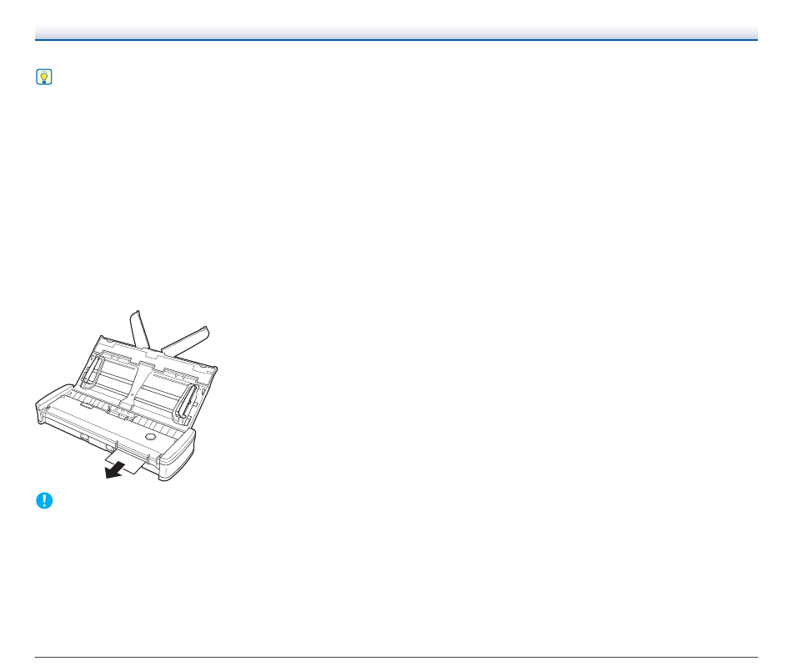The image size is (792, 672).
Task: Click the gray footer divider line
Action: [x=396, y=657]
